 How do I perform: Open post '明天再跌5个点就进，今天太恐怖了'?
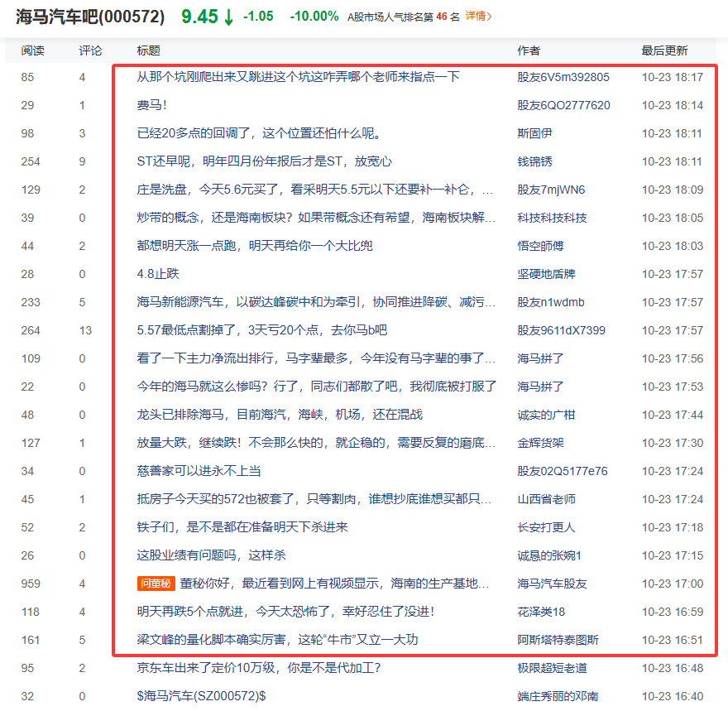[285, 612]
